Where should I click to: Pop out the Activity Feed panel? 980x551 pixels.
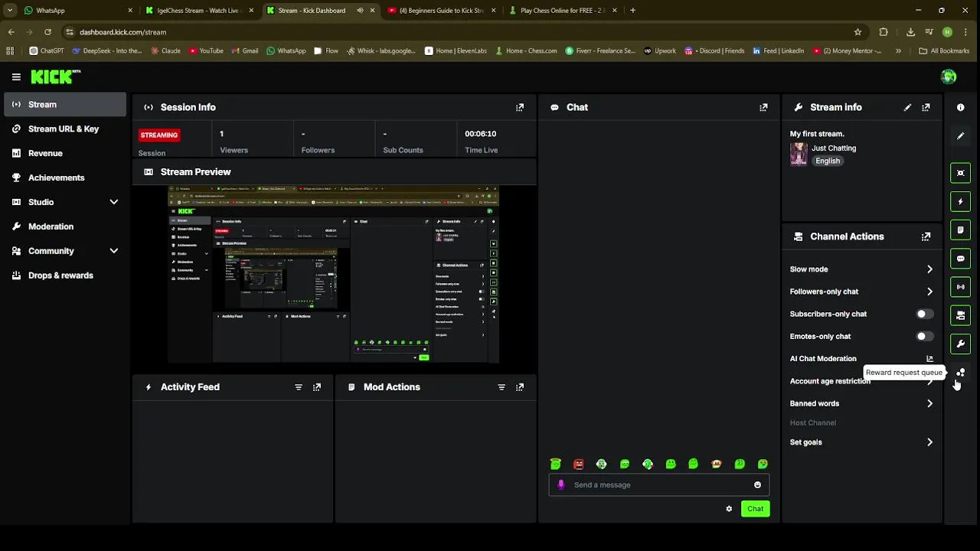coord(317,387)
